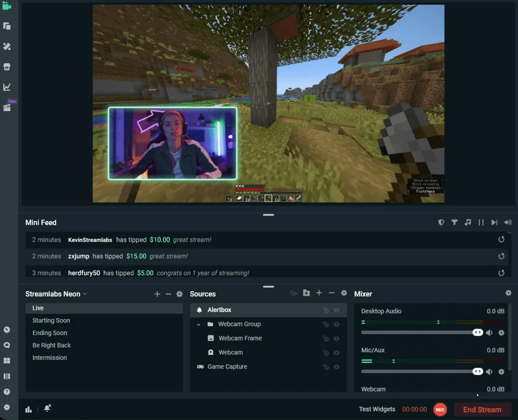Open the App Store icon in sidebar

click(x=7, y=67)
